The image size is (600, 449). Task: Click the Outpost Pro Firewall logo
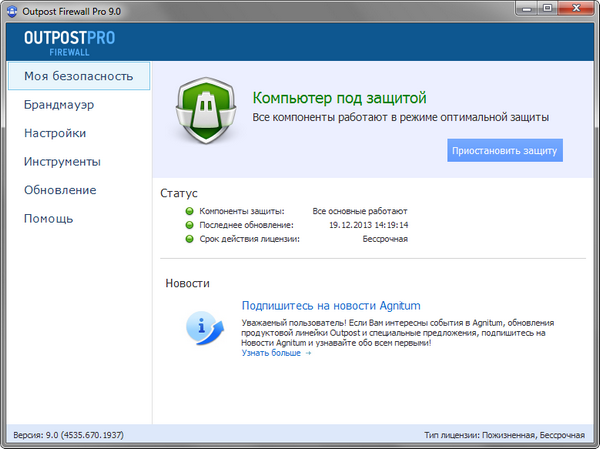(71, 40)
